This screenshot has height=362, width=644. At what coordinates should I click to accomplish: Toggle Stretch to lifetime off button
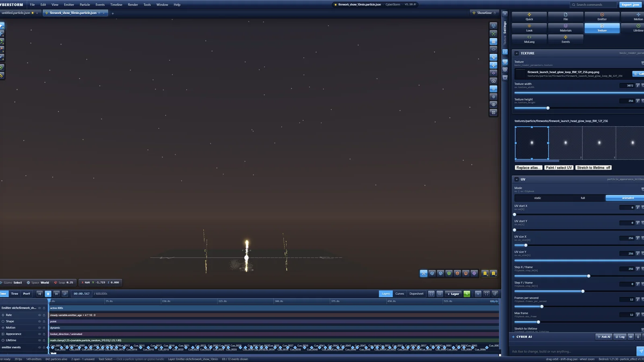tap(593, 168)
